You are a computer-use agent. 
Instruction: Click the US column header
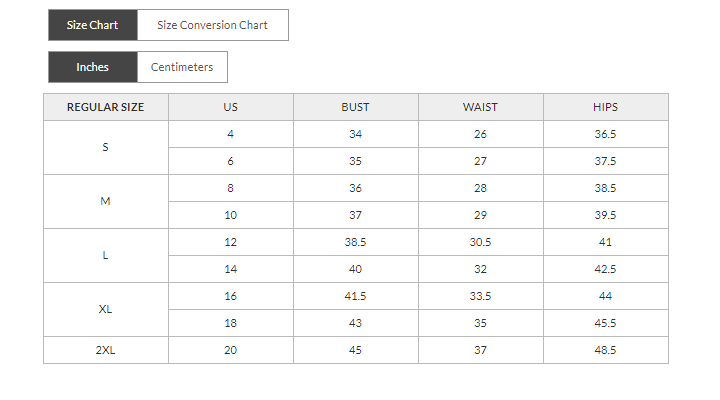point(230,107)
